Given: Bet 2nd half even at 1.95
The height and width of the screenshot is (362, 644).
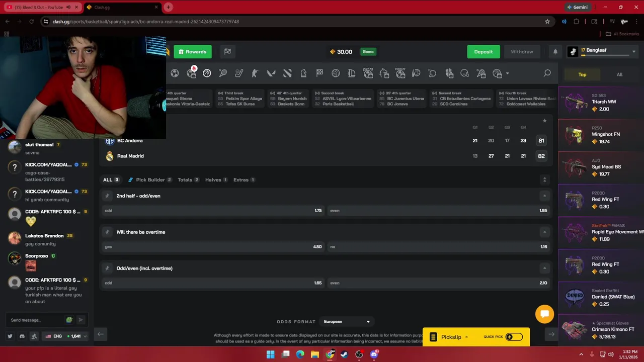Looking at the screenshot, I should [x=438, y=211].
